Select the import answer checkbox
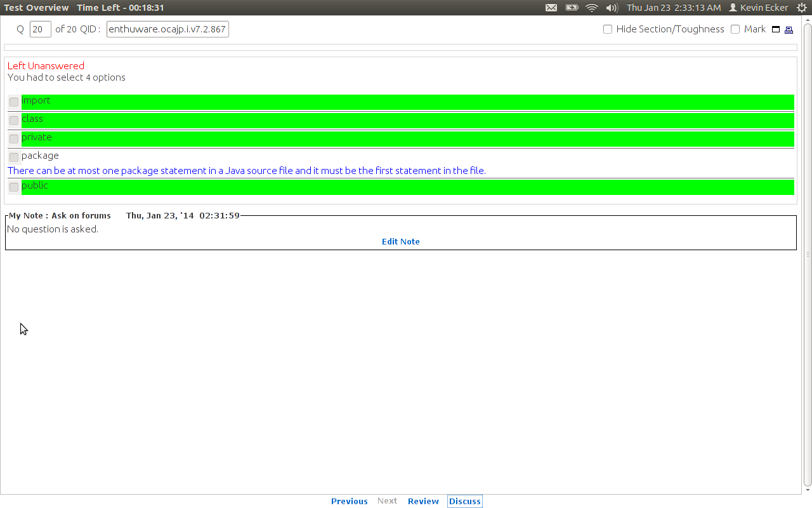 tap(13, 102)
